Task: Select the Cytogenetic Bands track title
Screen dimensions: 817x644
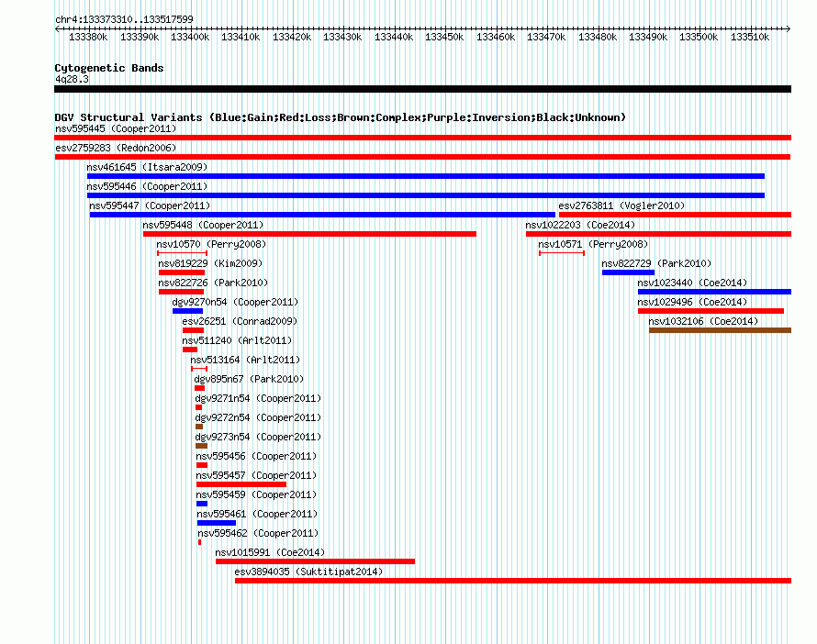Action: pos(109,68)
